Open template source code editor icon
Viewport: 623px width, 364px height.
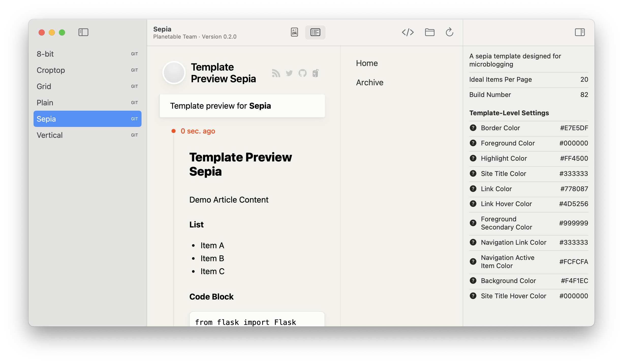click(x=408, y=32)
